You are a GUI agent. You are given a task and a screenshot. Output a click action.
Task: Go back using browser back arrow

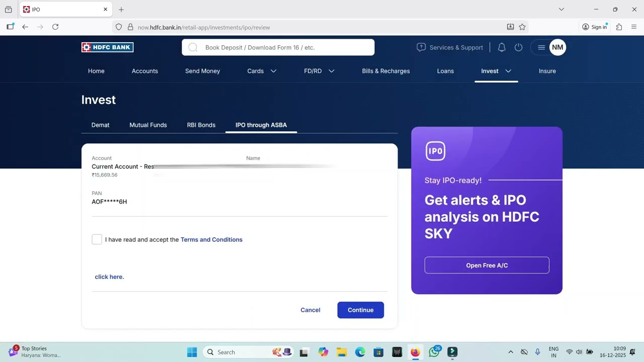click(25, 27)
